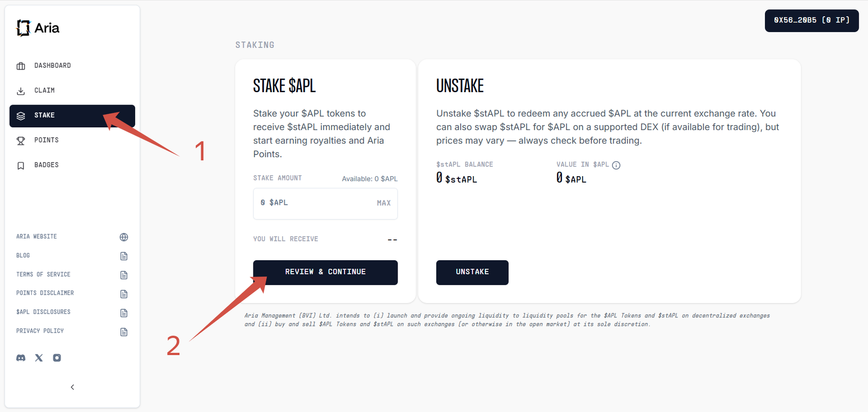Select the Points menu item
868x412 pixels.
coord(47,140)
